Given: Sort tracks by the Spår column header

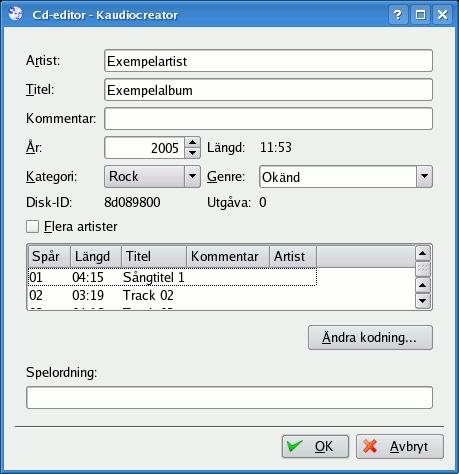Looking at the screenshot, I should (x=49, y=256).
